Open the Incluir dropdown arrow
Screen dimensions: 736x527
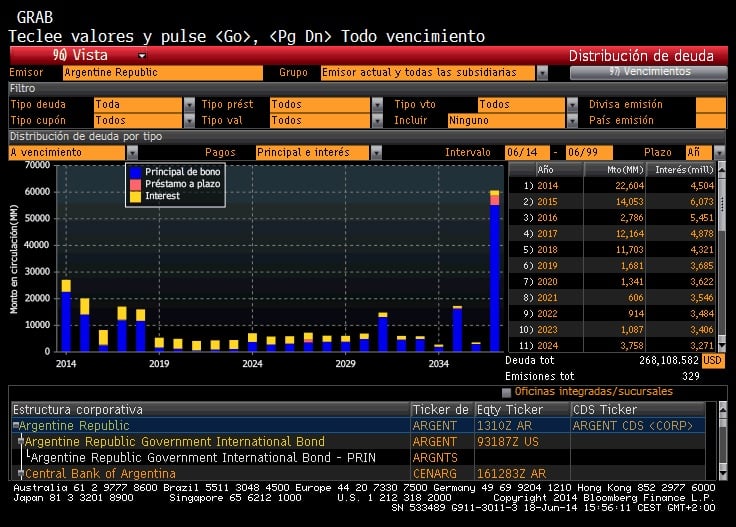[572, 121]
